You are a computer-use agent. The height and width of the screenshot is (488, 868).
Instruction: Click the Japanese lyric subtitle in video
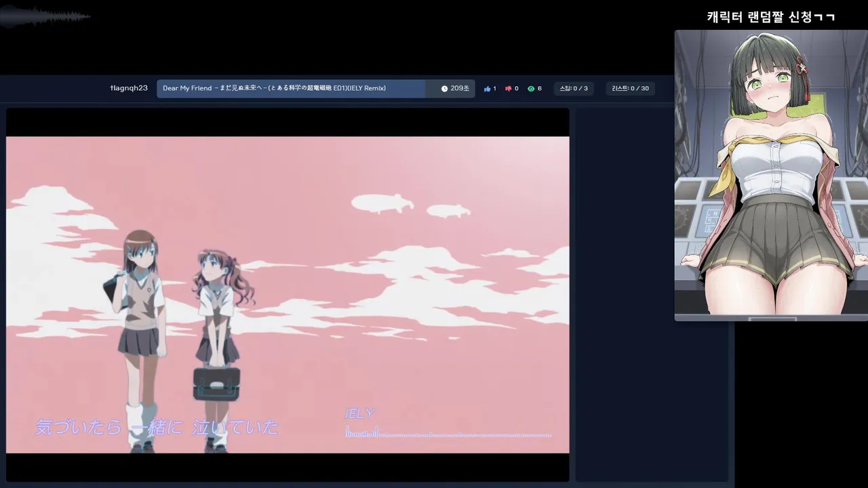[157, 428]
